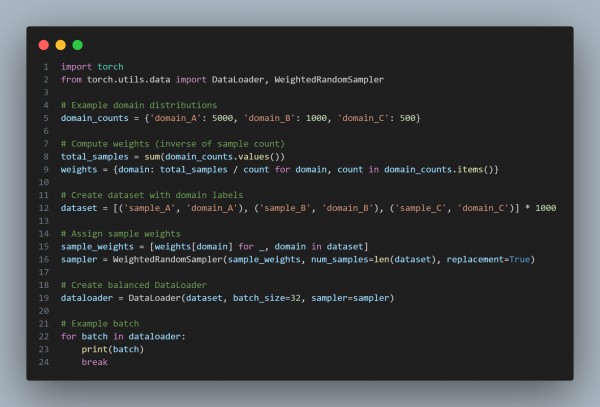Screen dimensions: 600x407
Task: Click WeightedRandomSampler in the import line
Action: tap(329, 80)
